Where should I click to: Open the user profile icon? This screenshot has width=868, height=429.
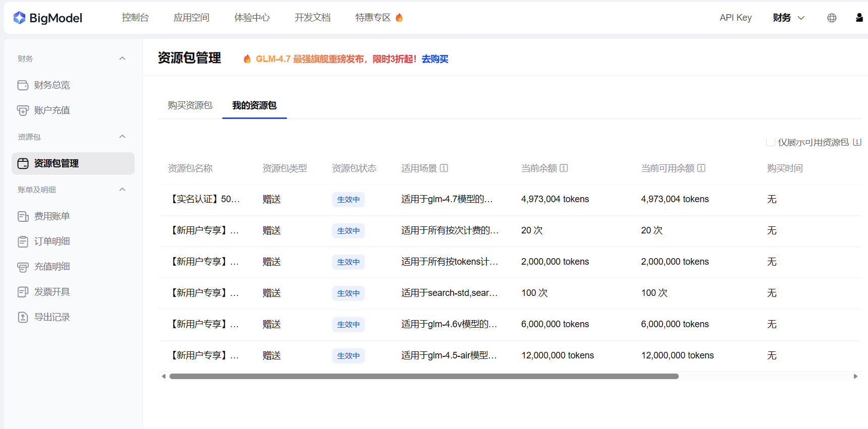tap(859, 18)
